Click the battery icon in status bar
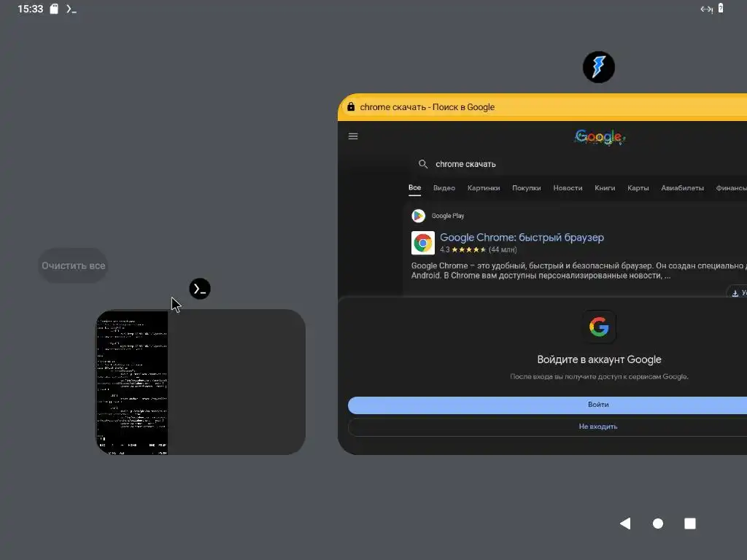 (721, 8)
